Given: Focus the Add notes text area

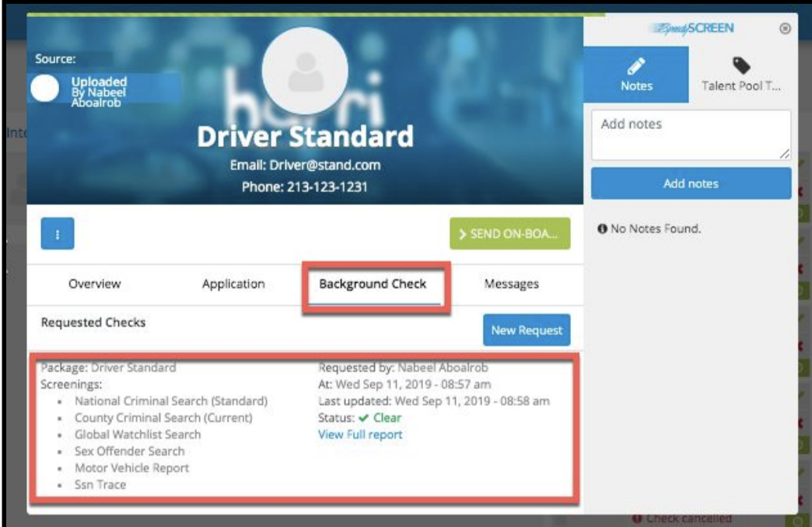Looking at the screenshot, I should (x=691, y=135).
